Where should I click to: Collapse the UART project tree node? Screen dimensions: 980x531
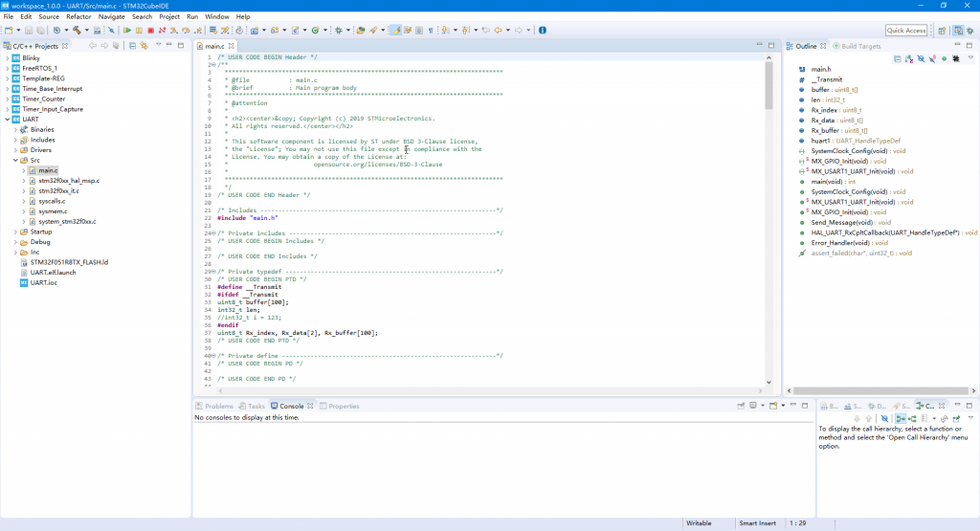click(8, 120)
